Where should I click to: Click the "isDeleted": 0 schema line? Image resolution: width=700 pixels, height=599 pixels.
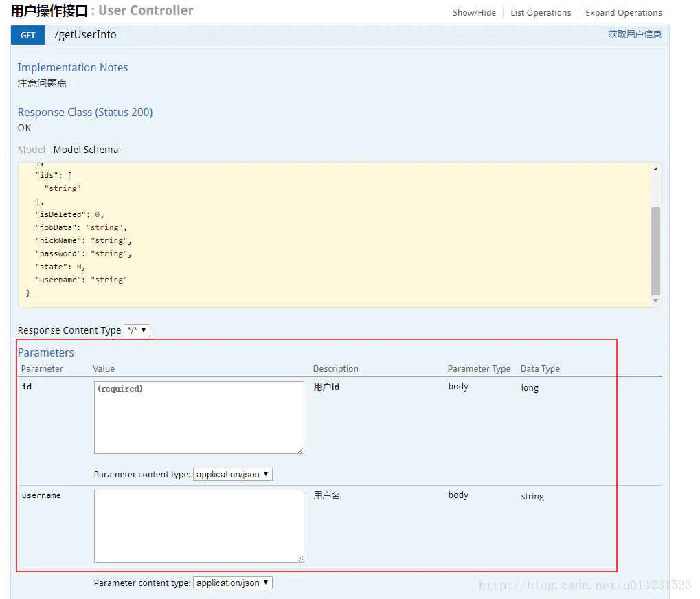(x=69, y=215)
